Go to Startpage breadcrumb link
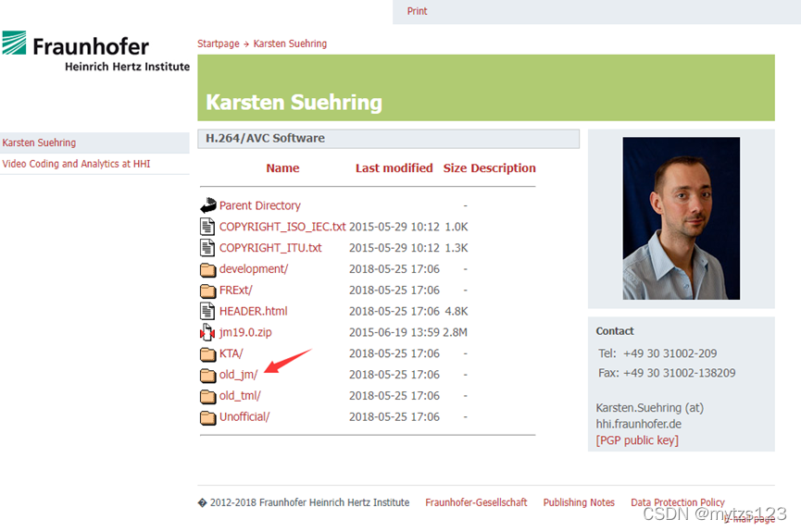Viewport: 801px width, 532px height. click(219, 43)
